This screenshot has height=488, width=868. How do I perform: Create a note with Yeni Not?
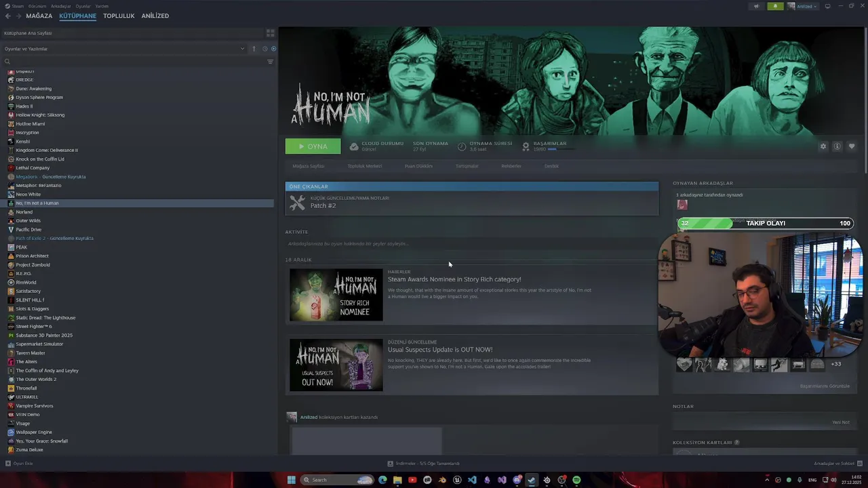tap(841, 422)
